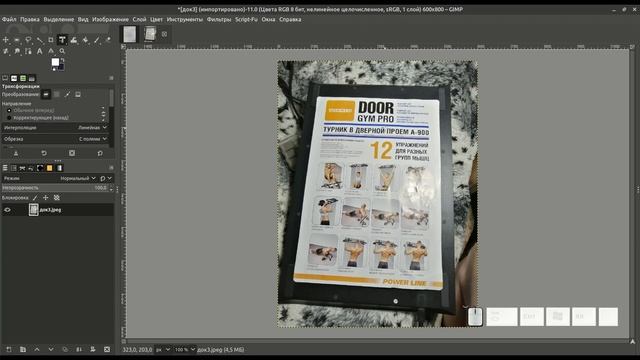
Task: Select the Paintbrush tool
Action: pos(96,40)
